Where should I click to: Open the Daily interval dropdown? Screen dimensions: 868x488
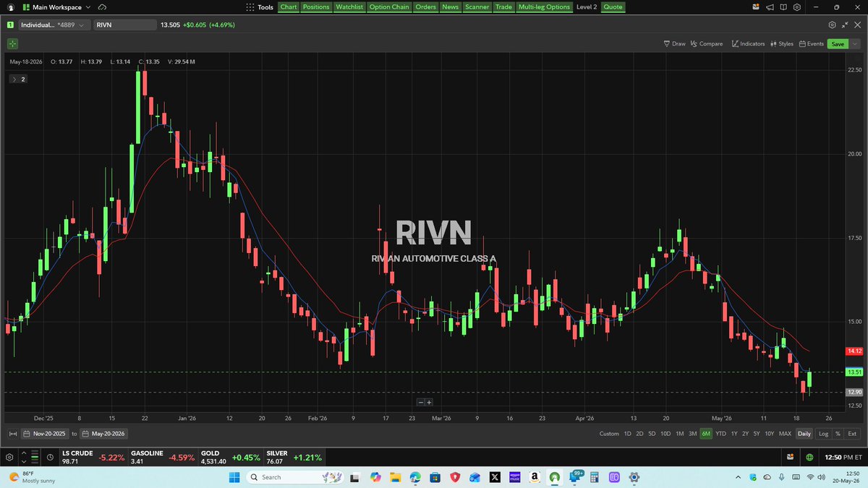point(804,434)
